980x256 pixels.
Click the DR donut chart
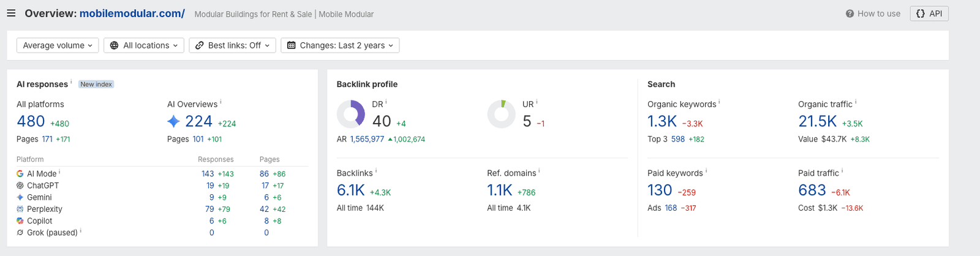(x=351, y=115)
